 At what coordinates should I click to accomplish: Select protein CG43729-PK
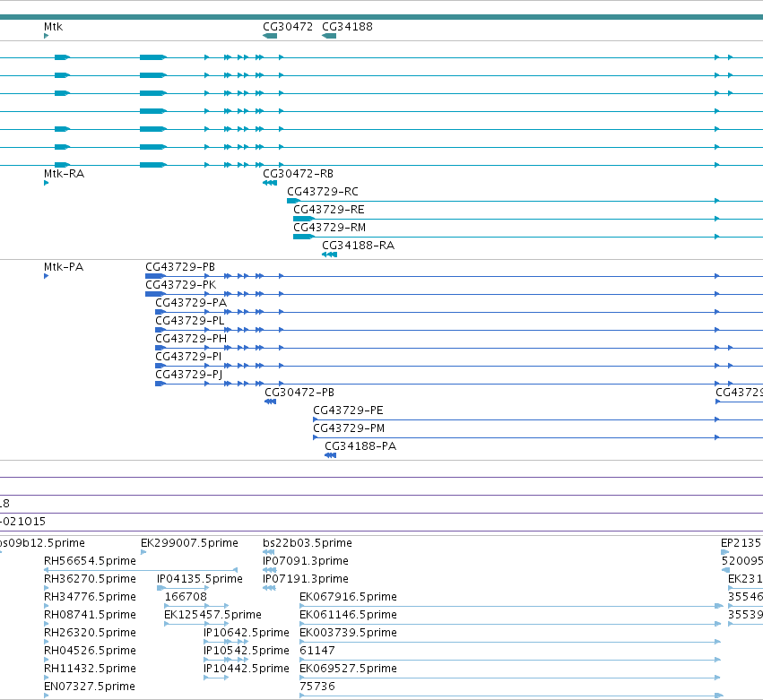pos(180,285)
